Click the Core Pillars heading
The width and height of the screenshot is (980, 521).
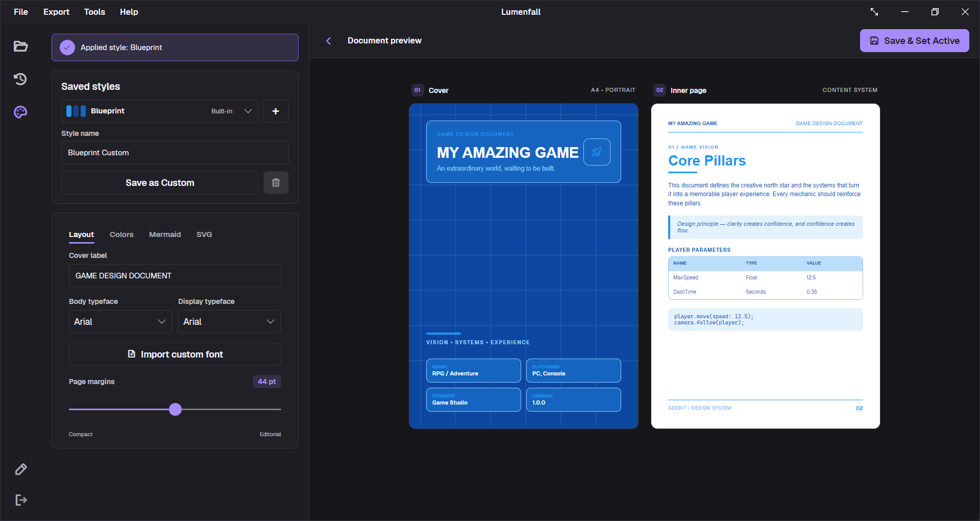[707, 161]
